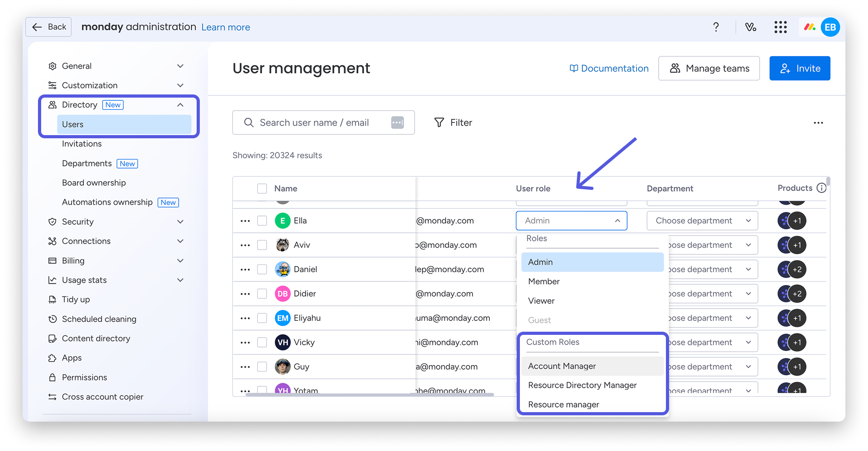Click Didier's DB avatar
Screen dimensions: 868x451
283,294
